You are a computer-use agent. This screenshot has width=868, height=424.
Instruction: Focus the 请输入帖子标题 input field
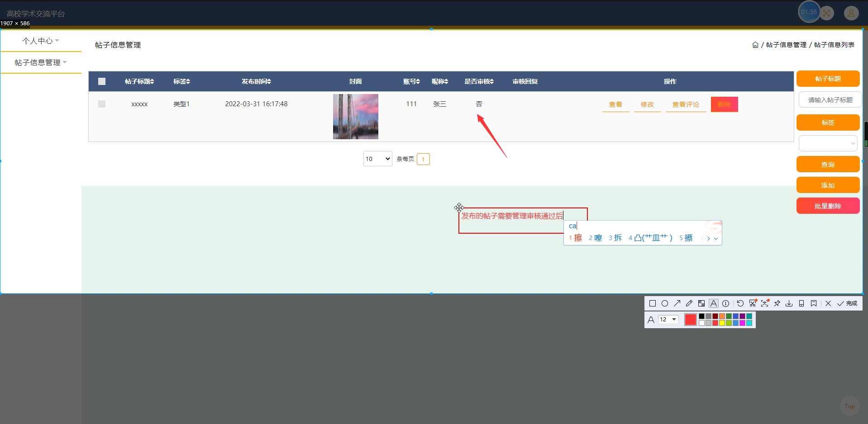click(830, 99)
